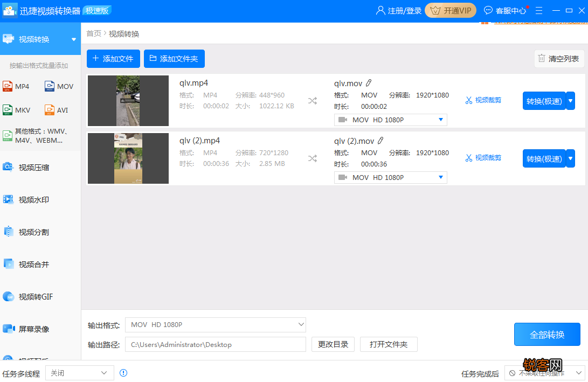Viewport: 588px width, 382px height.
Task: Click 视频转GIF sidebar icon
Action: pos(8,296)
